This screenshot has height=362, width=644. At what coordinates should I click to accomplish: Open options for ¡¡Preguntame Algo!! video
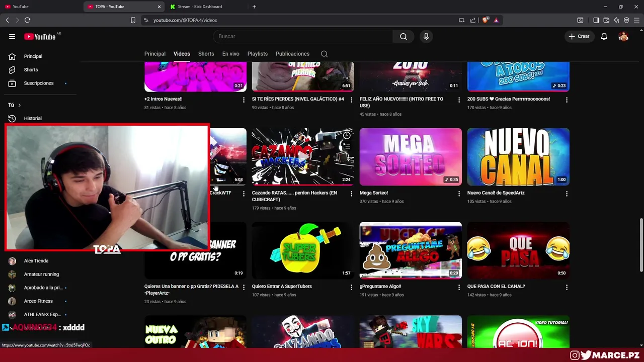pos(459,287)
